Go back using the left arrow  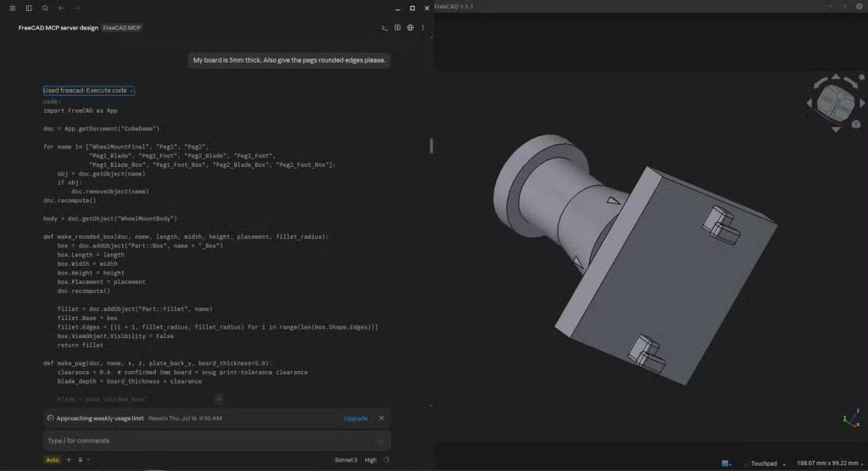pyautogui.click(x=61, y=8)
